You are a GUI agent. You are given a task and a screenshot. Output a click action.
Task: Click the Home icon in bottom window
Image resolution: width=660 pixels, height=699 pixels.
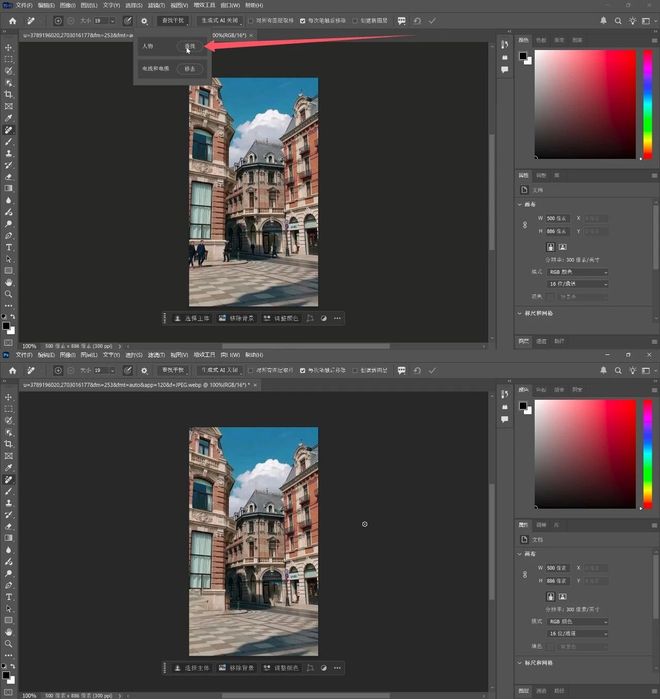[12, 370]
